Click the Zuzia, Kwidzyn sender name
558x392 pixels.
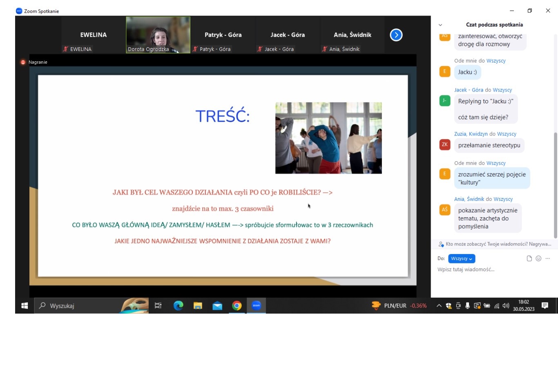[x=471, y=134]
